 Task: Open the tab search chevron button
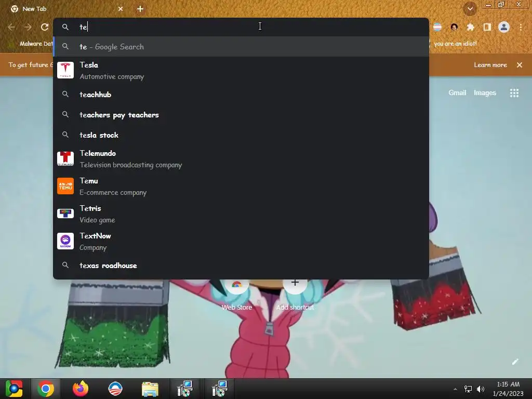click(470, 9)
